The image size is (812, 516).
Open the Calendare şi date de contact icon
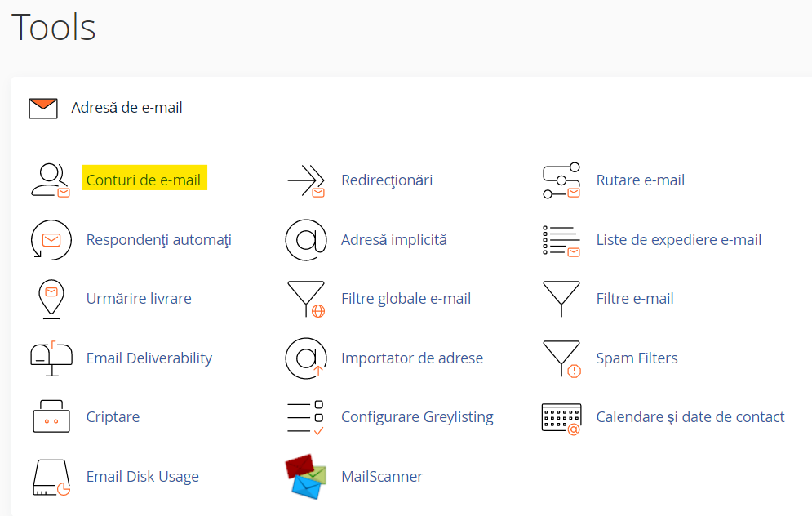561,419
